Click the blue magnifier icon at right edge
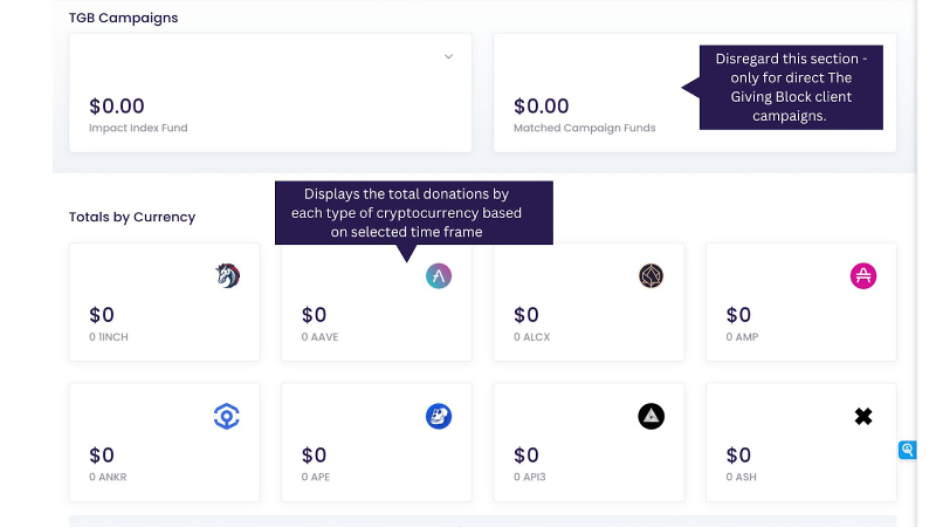This screenshot has height=528, width=936. tap(907, 450)
